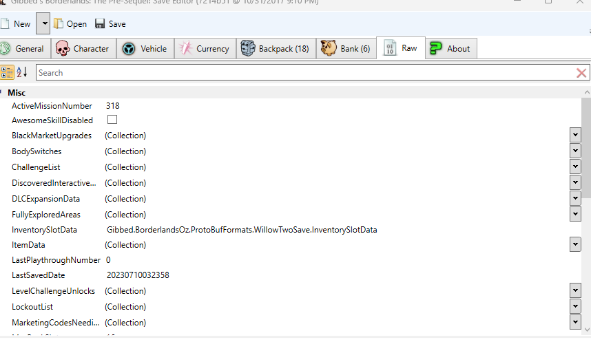Open the BodySwitches collection dropdown

click(575, 151)
